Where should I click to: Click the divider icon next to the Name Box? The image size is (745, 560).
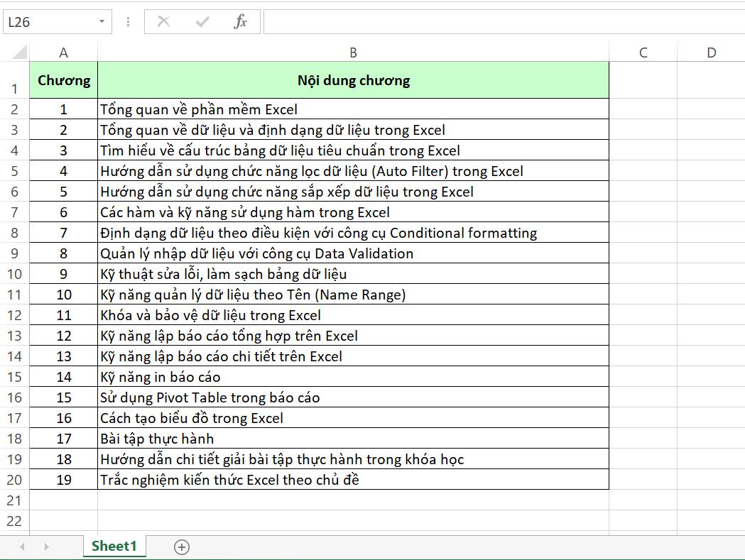point(126,21)
